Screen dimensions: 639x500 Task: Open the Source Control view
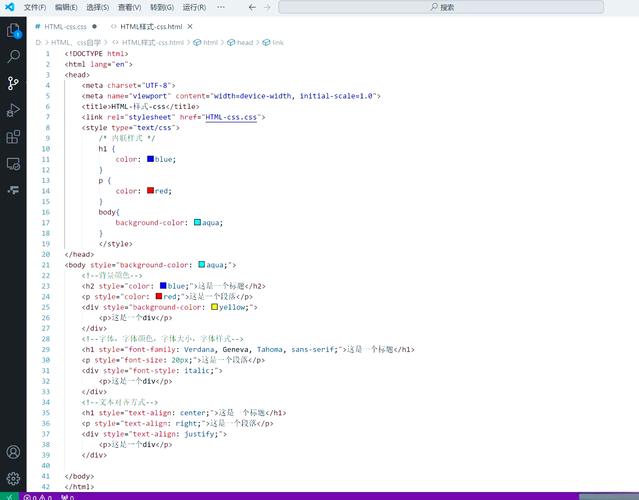(13, 83)
